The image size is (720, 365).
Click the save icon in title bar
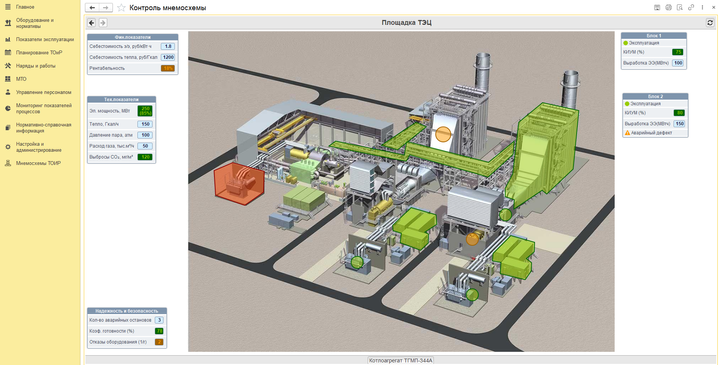pyautogui.click(x=657, y=7)
